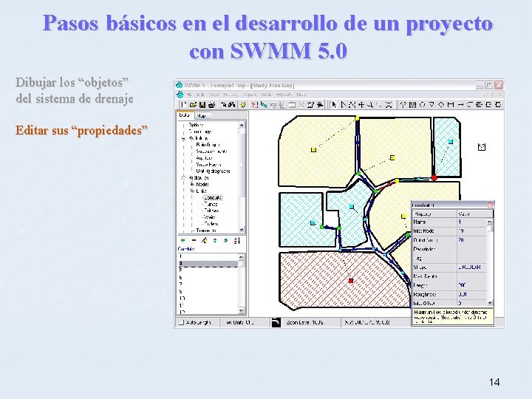Sort the conduit list A-Z
Screen dimensions: 532x399
coord(237,241)
